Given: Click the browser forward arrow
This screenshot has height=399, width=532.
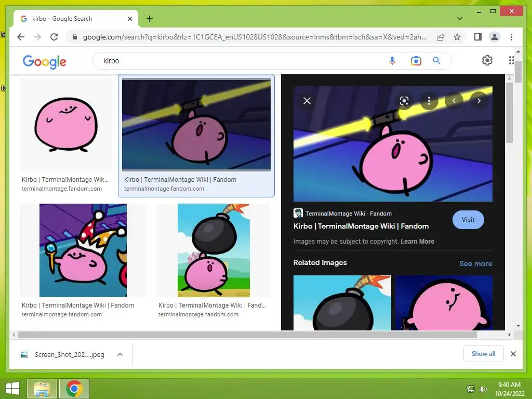Looking at the screenshot, I should tap(37, 37).
